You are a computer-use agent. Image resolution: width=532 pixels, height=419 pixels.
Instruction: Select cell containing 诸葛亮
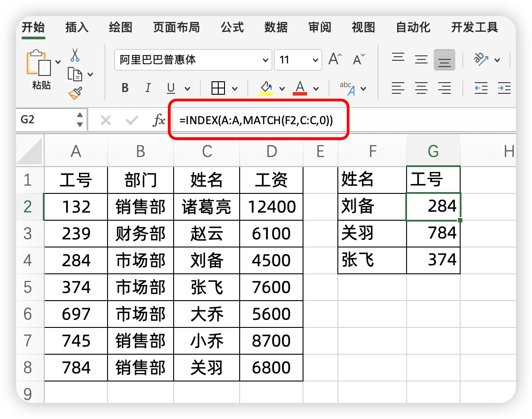pyautogui.click(x=207, y=207)
